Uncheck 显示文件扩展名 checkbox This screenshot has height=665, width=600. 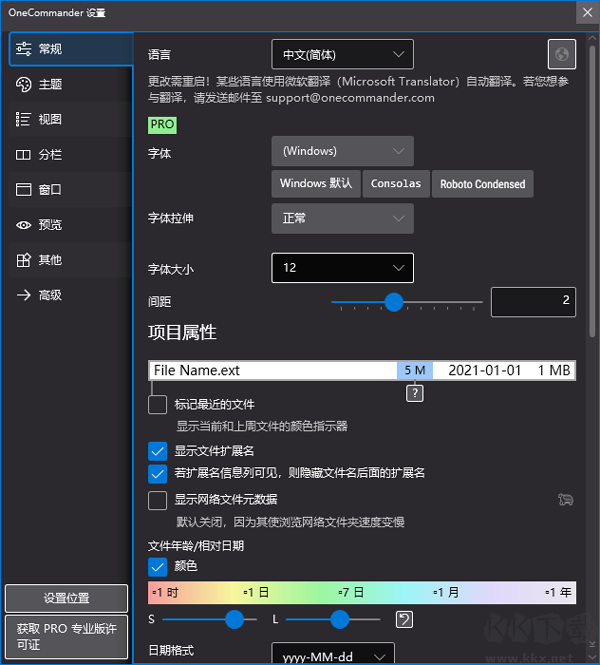(157, 451)
